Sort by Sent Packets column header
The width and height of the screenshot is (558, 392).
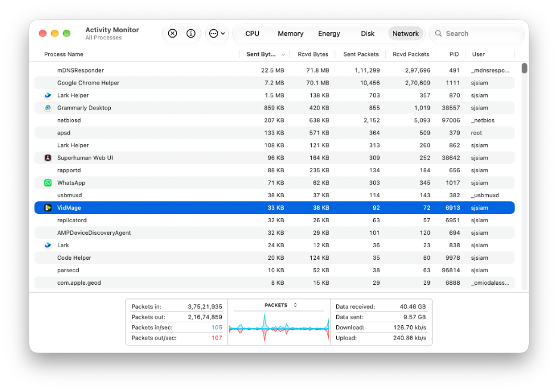tap(361, 54)
